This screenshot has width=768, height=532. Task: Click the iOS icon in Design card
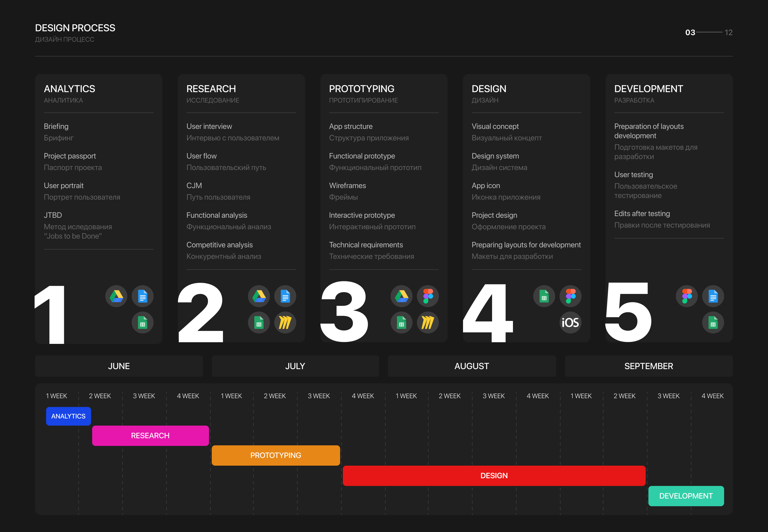[570, 322]
